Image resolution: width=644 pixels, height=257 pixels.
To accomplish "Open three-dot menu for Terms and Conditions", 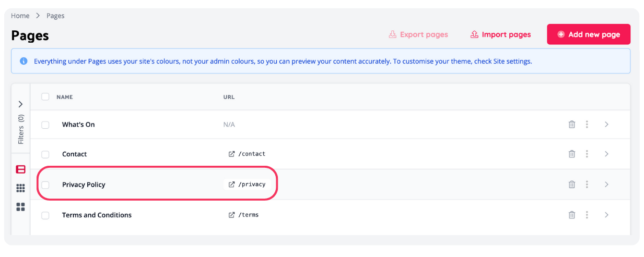I will pyautogui.click(x=587, y=215).
